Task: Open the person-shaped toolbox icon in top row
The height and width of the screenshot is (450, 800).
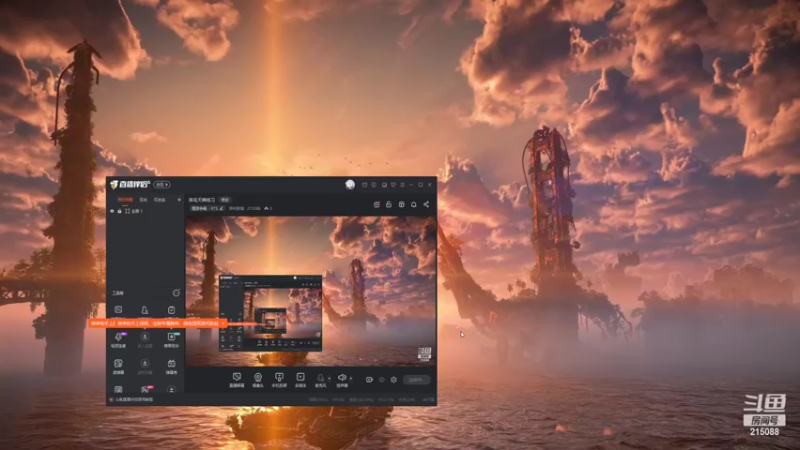Action: 145,310
